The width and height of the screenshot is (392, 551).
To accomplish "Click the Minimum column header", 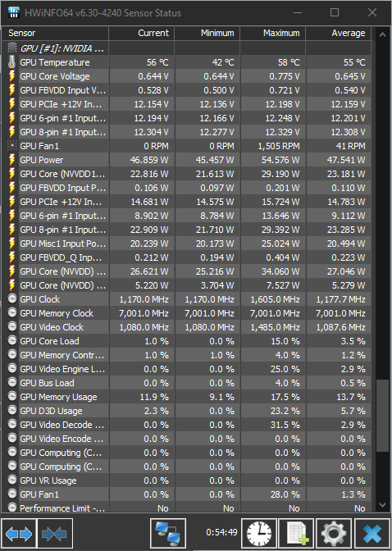I will pos(207,33).
